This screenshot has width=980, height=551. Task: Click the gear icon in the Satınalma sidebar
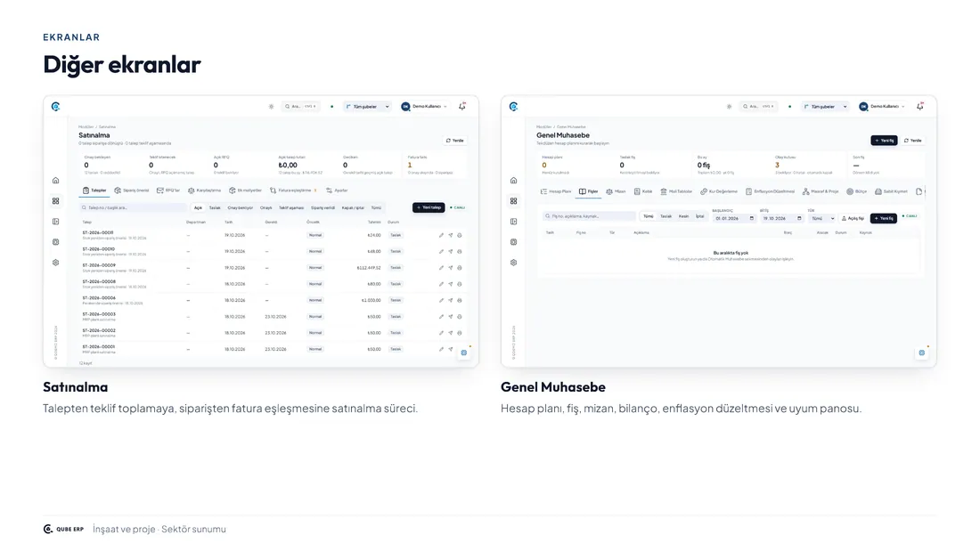(x=55, y=263)
